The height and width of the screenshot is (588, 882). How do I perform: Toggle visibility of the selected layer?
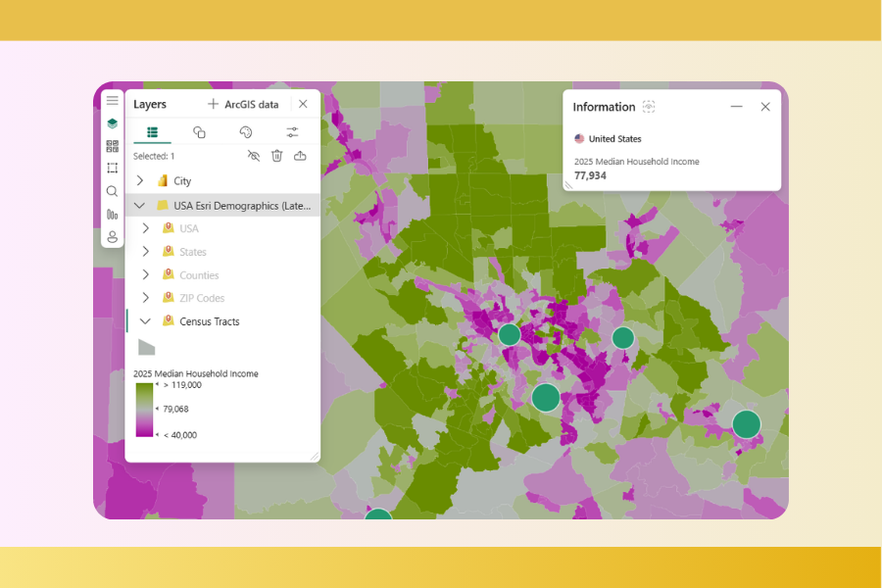coord(253,155)
